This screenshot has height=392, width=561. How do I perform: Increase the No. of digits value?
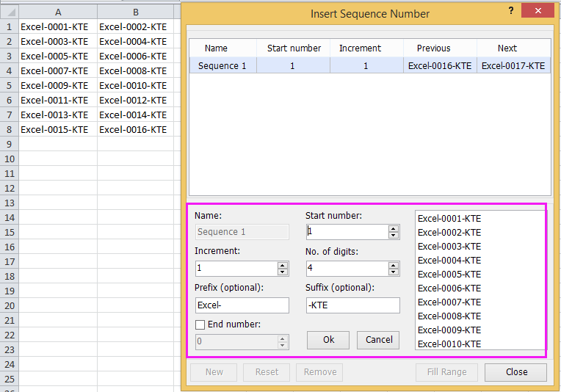coord(394,264)
